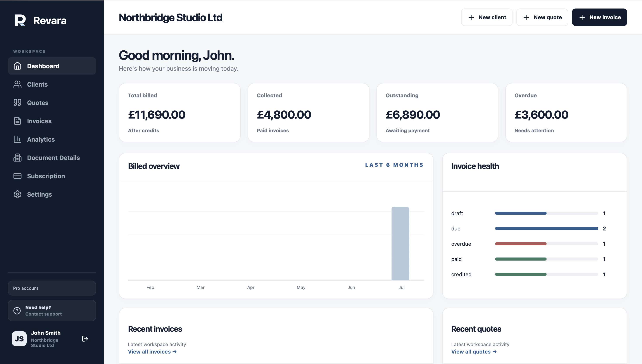Click the due progress bar
The image size is (642, 364).
click(546, 228)
